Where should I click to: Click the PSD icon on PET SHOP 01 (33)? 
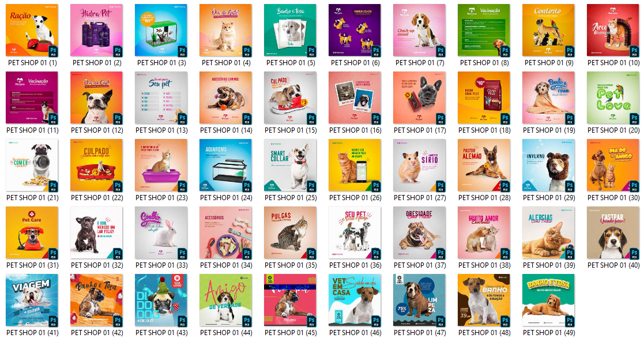click(182, 254)
